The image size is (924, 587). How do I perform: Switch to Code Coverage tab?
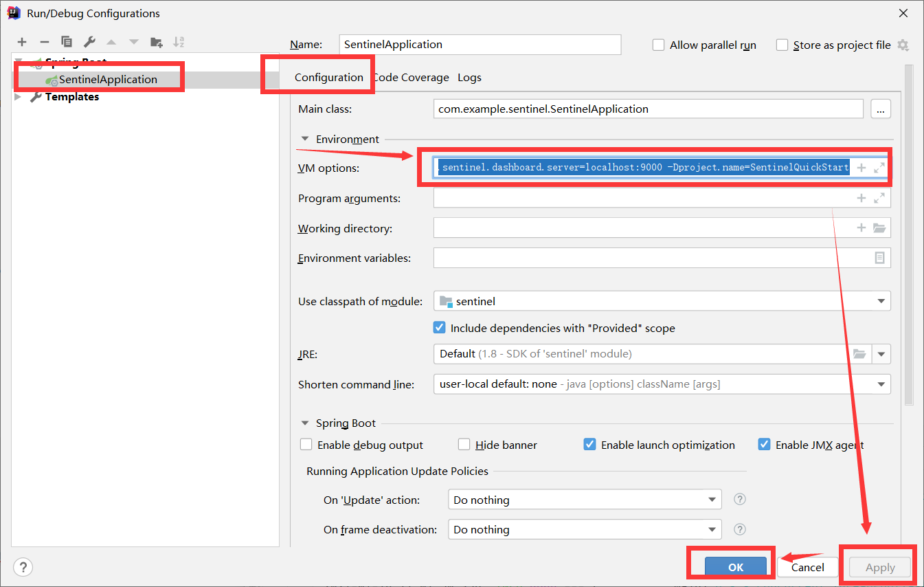tap(411, 77)
